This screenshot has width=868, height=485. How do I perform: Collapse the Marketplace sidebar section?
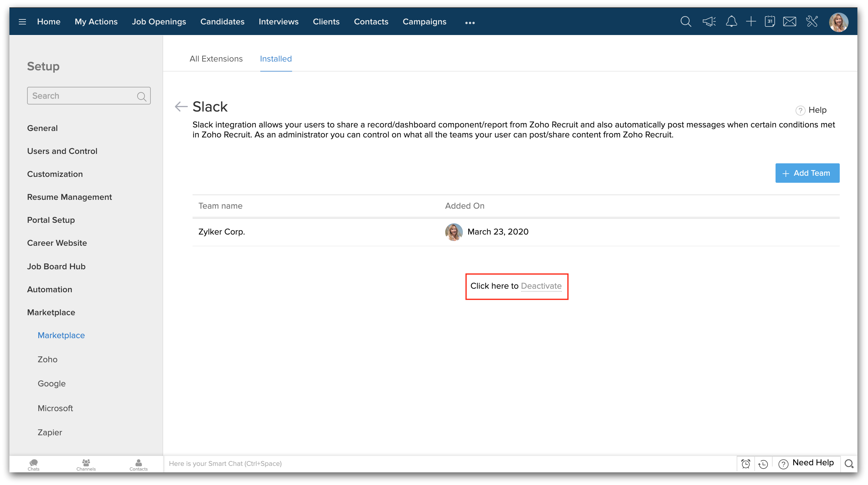(51, 312)
